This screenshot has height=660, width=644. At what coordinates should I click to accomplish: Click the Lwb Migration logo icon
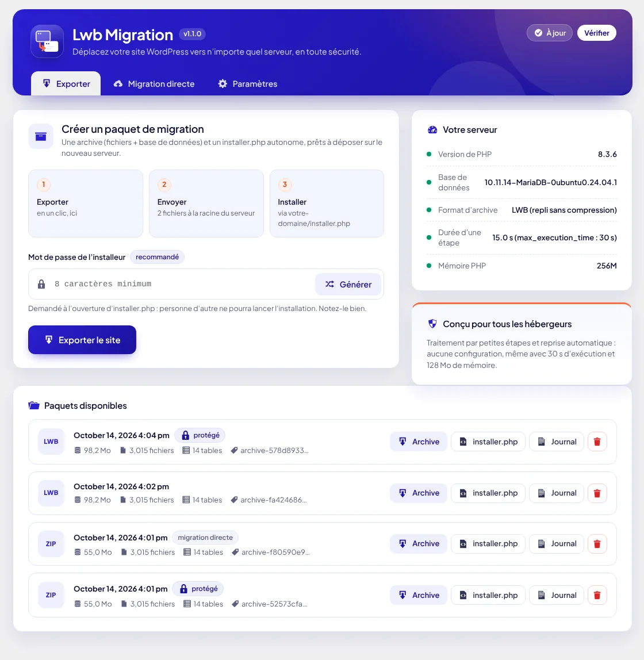tap(47, 41)
